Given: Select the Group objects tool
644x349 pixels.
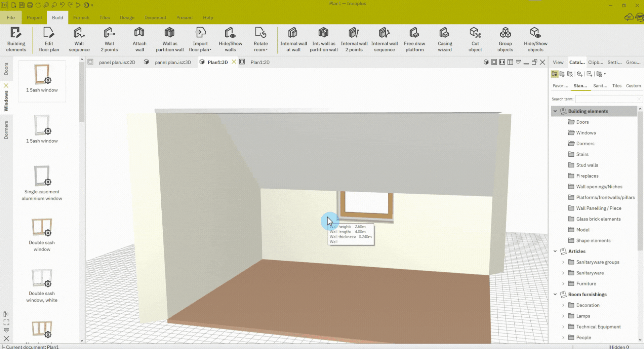Looking at the screenshot, I should [x=505, y=39].
